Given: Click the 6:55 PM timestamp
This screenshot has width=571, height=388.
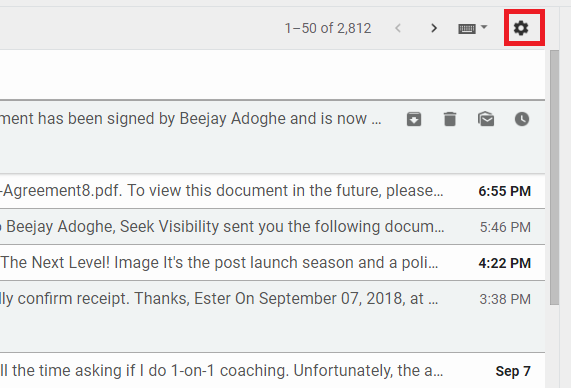Looking at the screenshot, I should tap(504, 191).
